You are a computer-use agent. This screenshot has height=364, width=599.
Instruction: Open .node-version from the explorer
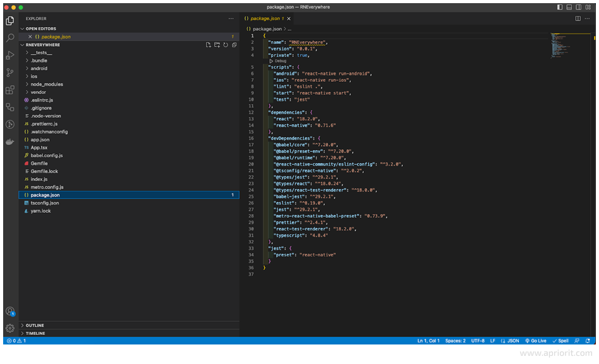tap(129, 116)
